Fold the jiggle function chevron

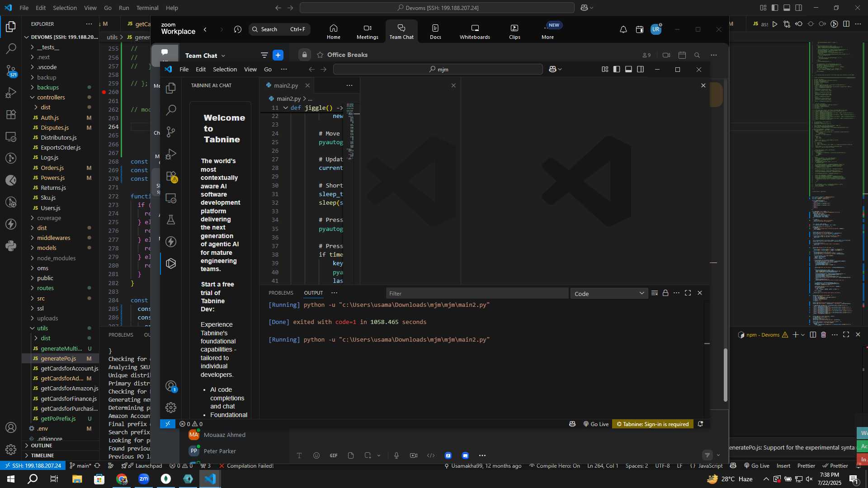click(285, 108)
